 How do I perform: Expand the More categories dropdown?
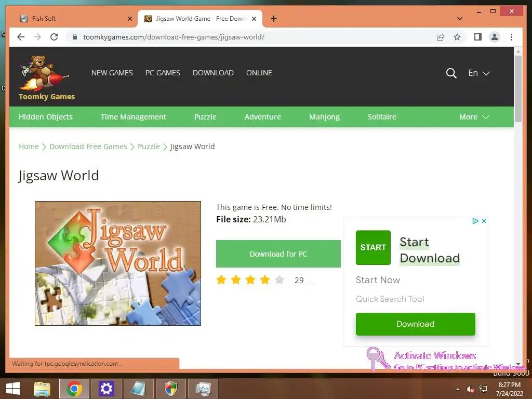pos(474,117)
